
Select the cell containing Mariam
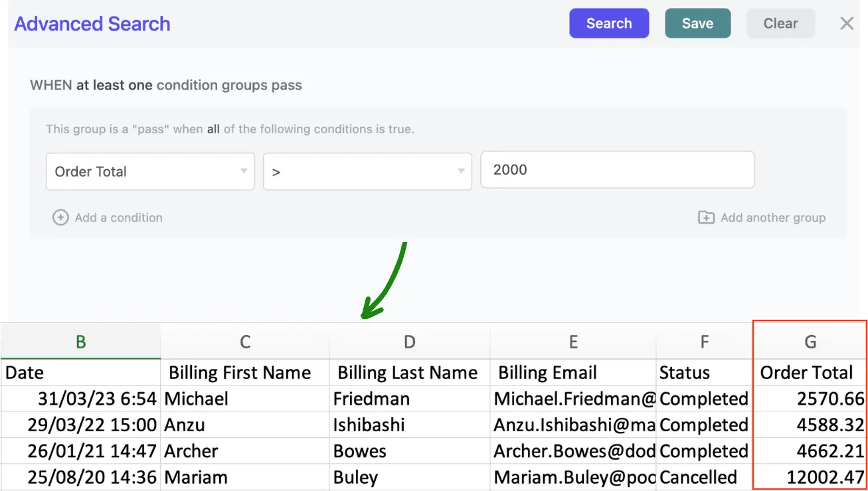point(245,477)
